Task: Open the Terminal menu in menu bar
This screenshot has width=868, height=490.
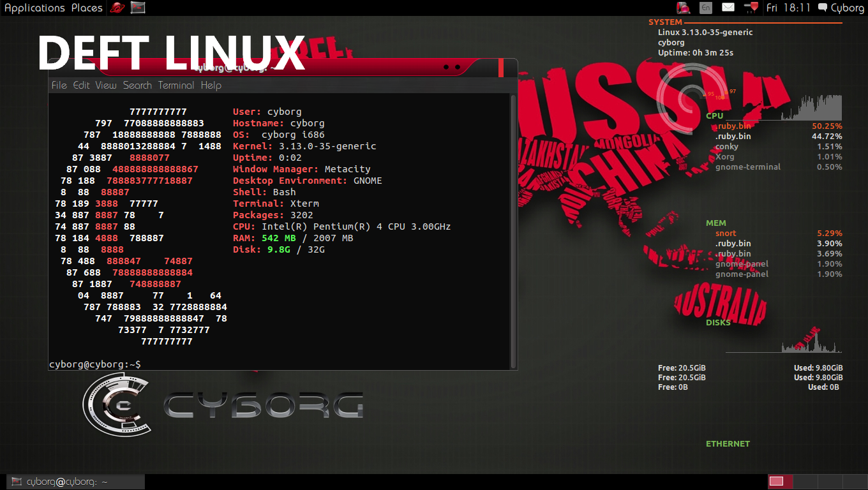Action: point(176,85)
